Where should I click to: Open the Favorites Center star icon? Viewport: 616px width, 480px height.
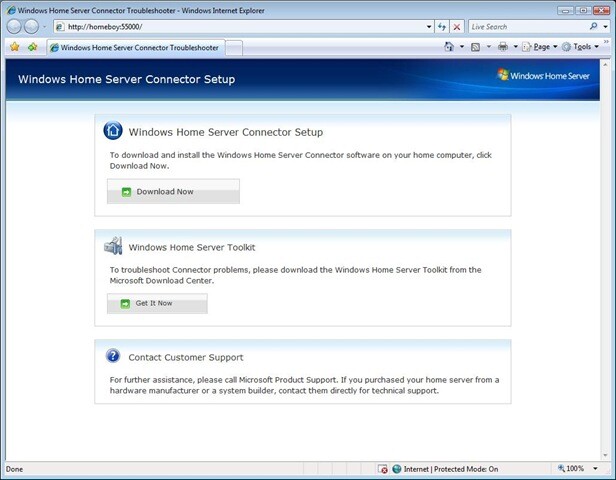(x=15, y=47)
